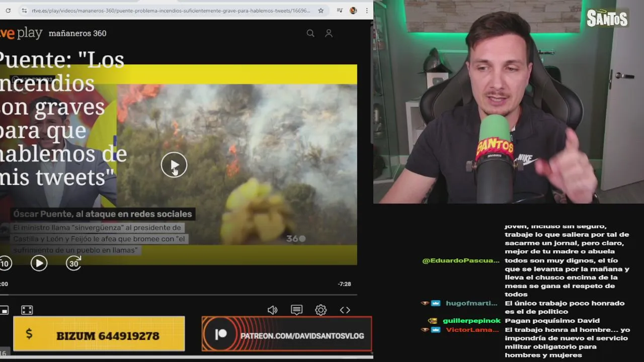Reload the page in the browser

[x=8, y=10]
